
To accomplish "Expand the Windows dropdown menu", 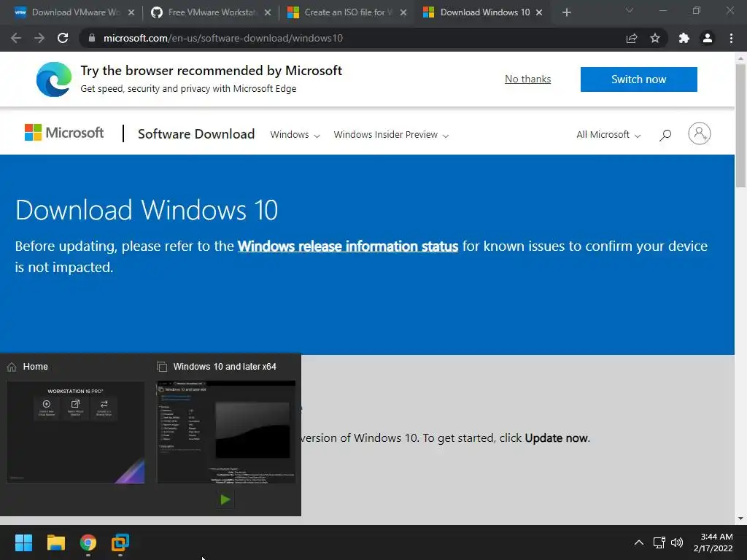I will (295, 135).
